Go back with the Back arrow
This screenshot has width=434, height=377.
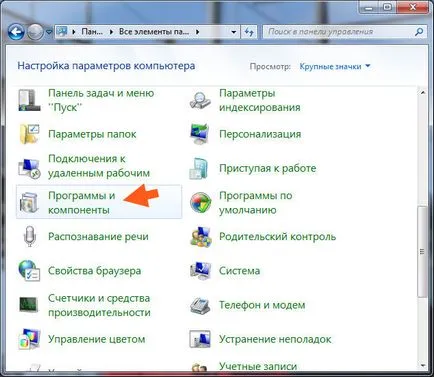click(16, 32)
